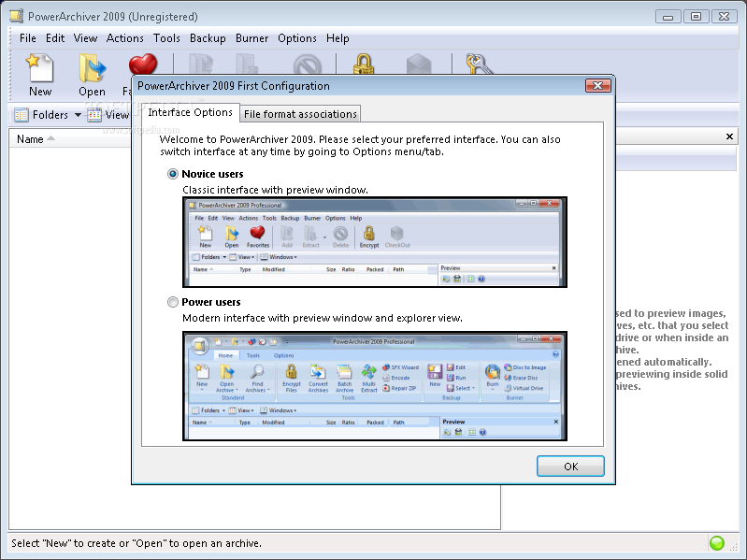Click the red heart Favorites icon
Viewport: 747px width, 560px height.
(x=142, y=65)
